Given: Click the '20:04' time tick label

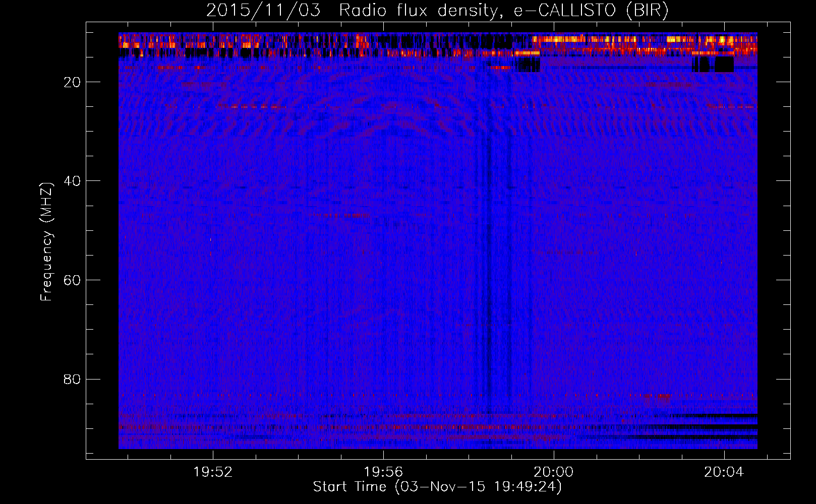Looking at the screenshot, I should [724, 472].
